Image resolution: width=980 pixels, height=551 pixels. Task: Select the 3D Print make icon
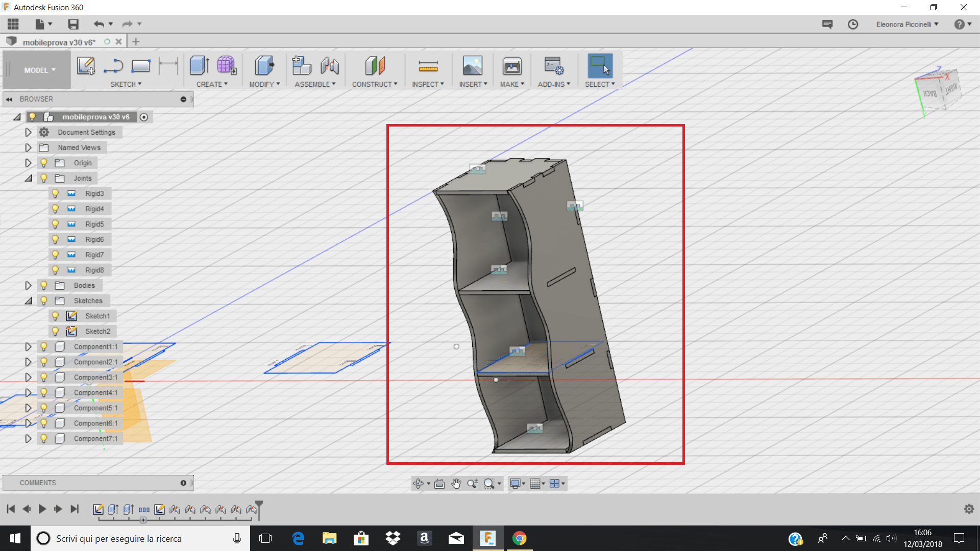[512, 66]
